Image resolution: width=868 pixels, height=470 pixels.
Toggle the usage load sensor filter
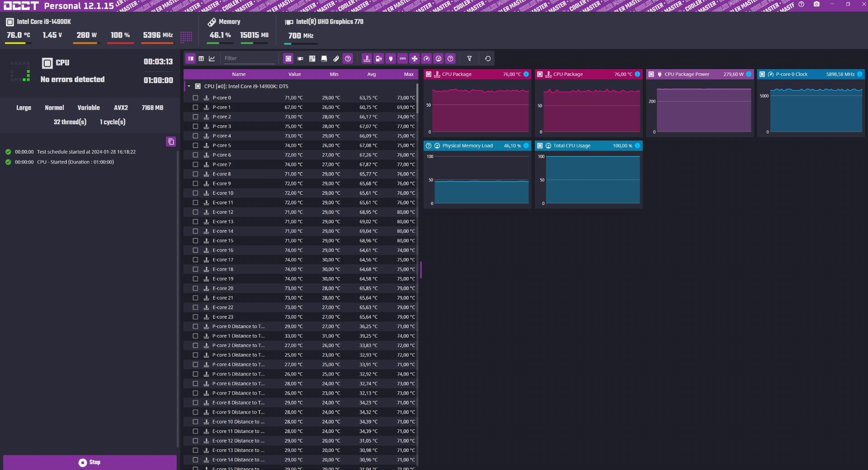[438, 59]
